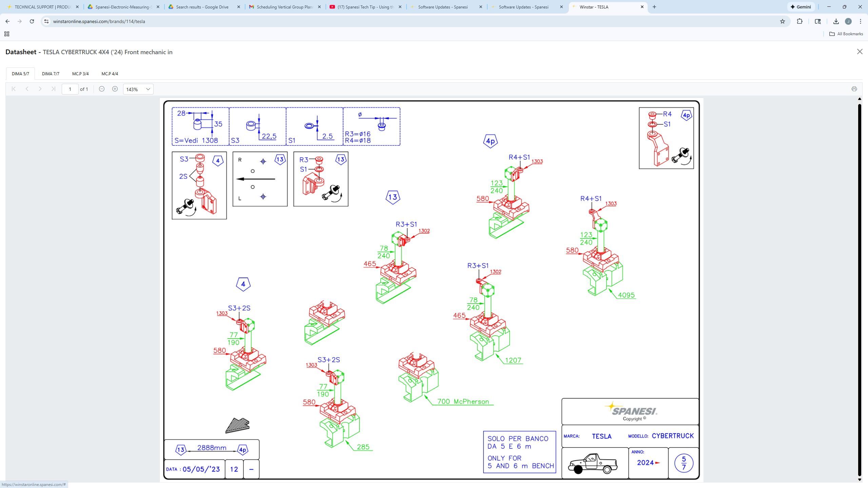Switch to the MC.P 3/4 tab
Screen dimensions: 868x488
pyautogui.click(x=80, y=74)
